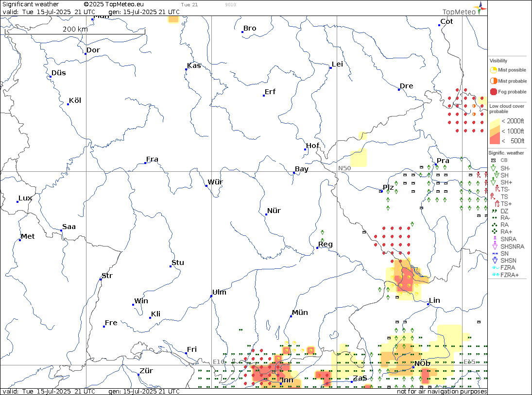Click the Stu city label
Screen dimensions: 532x395
tap(178, 263)
